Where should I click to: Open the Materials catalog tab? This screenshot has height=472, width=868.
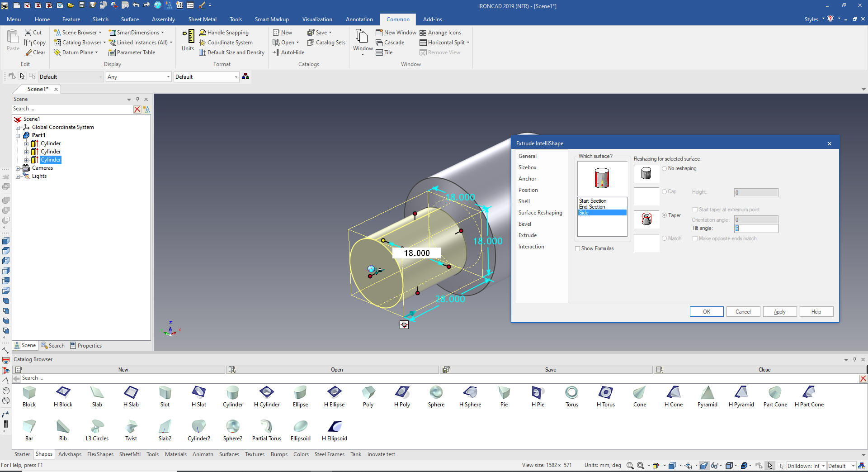pyautogui.click(x=175, y=454)
